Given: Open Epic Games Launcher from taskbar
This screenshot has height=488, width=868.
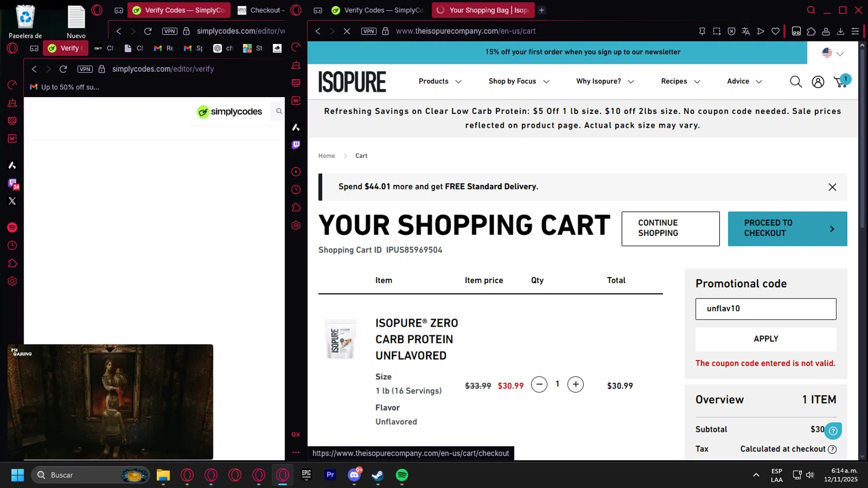Looking at the screenshot, I should point(307,475).
